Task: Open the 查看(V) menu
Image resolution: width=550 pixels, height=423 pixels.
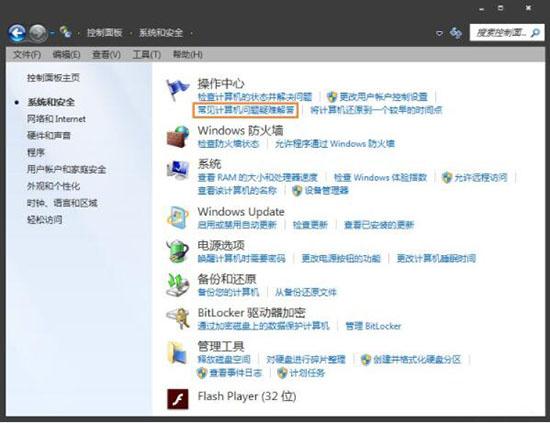Action: click(x=106, y=55)
